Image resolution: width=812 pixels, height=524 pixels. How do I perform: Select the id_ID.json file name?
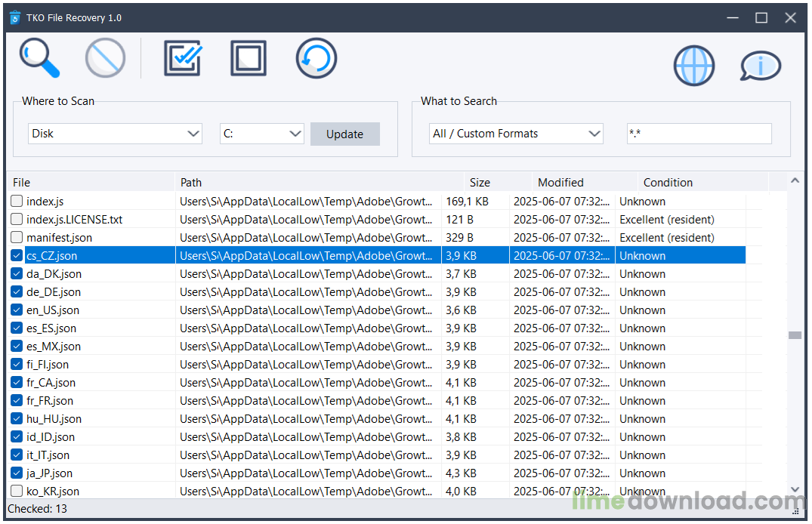pyautogui.click(x=51, y=437)
